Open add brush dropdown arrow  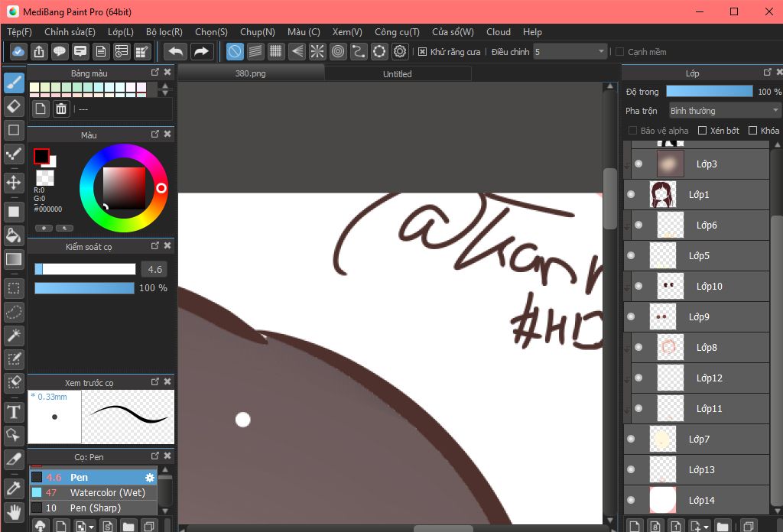(x=91, y=527)
